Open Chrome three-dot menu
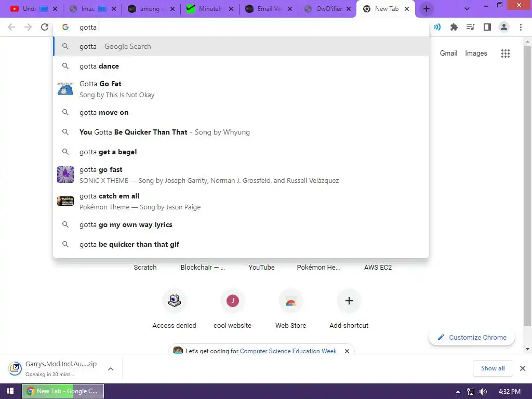 point(521,27)
